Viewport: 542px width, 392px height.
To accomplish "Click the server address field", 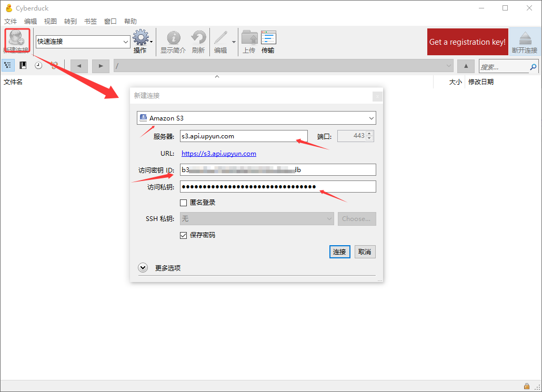I will point(244,136).
